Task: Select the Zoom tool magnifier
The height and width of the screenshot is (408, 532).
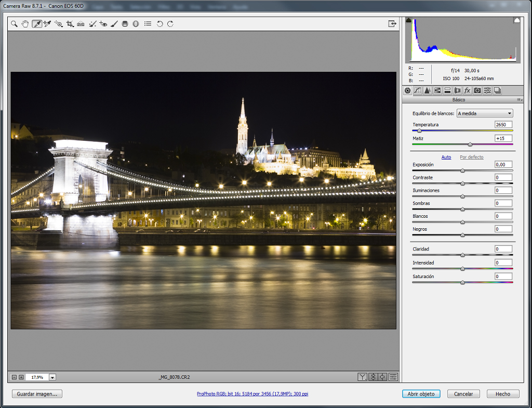Action: [x=14, y=24]
